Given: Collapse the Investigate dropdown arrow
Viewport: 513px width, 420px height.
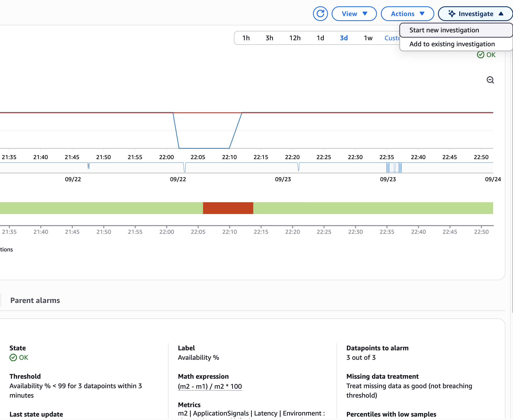Looking at the screenshot, I should click(x=501, y=14).
